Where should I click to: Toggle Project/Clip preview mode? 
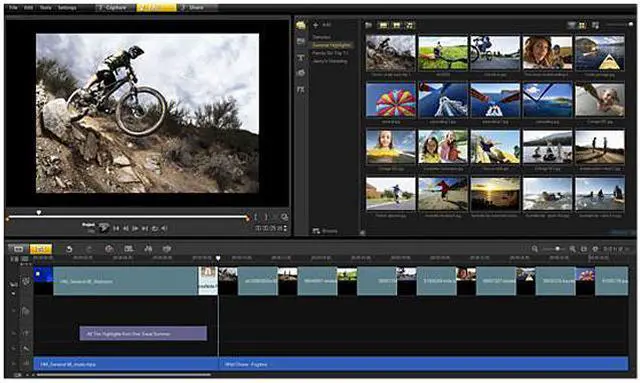(89, 228)
